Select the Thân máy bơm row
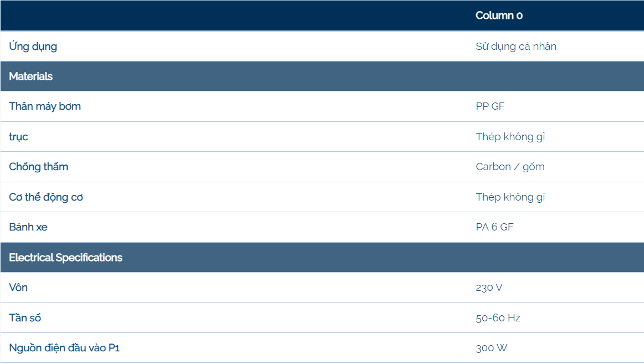 tap(322, 106)
